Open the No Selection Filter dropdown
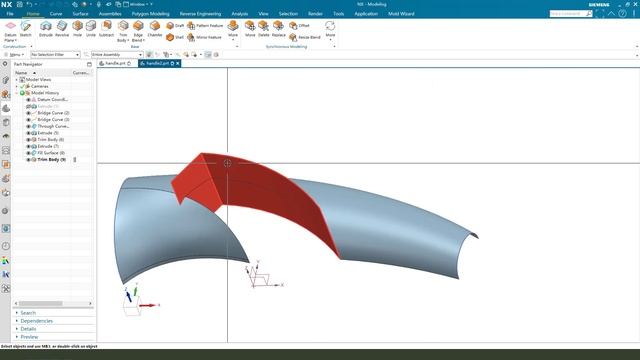Screen dimensions: 640x360 tap(55, 54)
